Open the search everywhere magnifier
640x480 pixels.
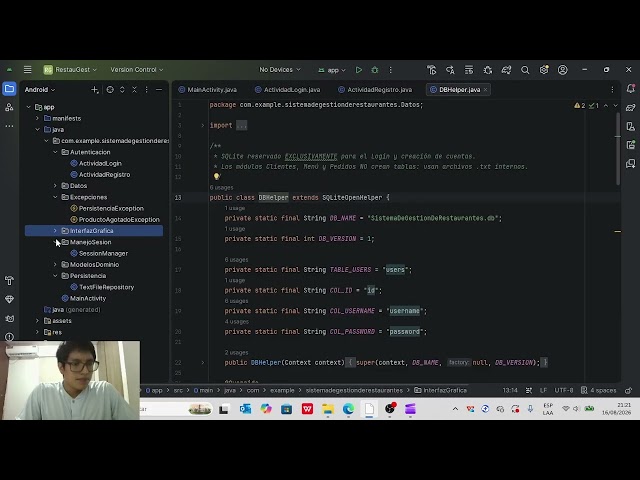(525, 70)
